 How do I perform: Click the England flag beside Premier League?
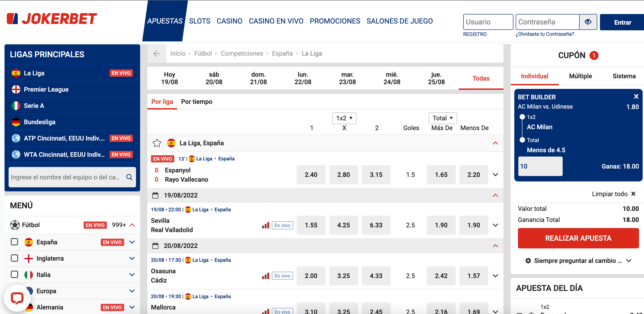[16, 89]
